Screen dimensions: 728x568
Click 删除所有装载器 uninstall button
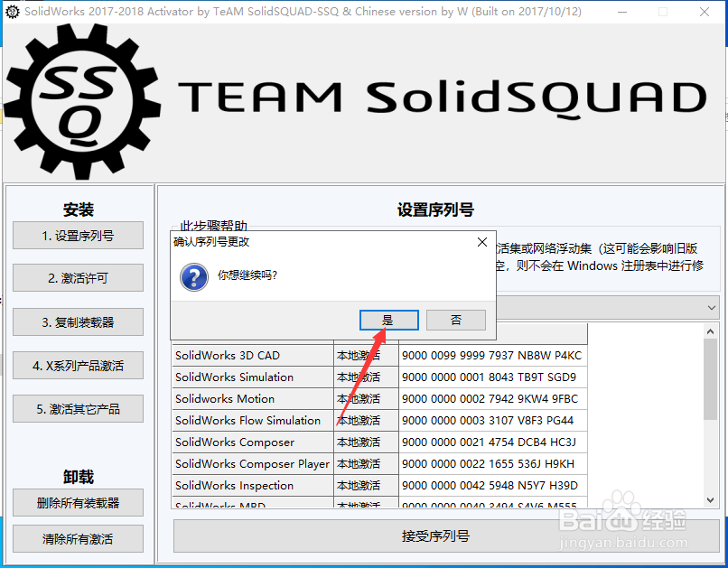click(78, 503)
